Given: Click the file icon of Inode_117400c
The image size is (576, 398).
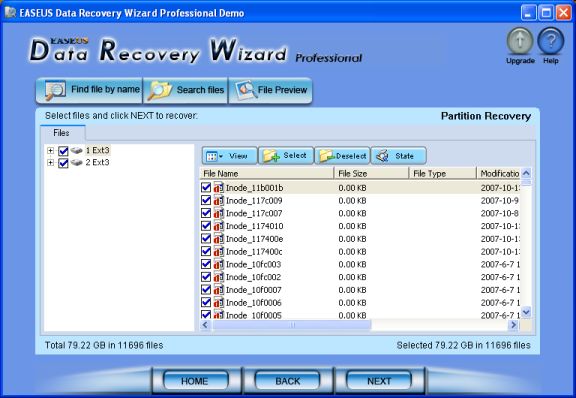Looking at the screenshot, I should click(219, 252).
